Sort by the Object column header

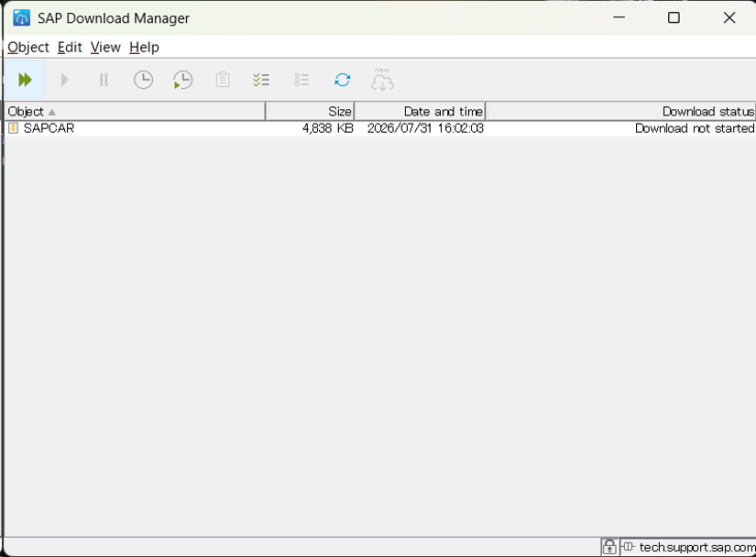(x=135, y=111)
